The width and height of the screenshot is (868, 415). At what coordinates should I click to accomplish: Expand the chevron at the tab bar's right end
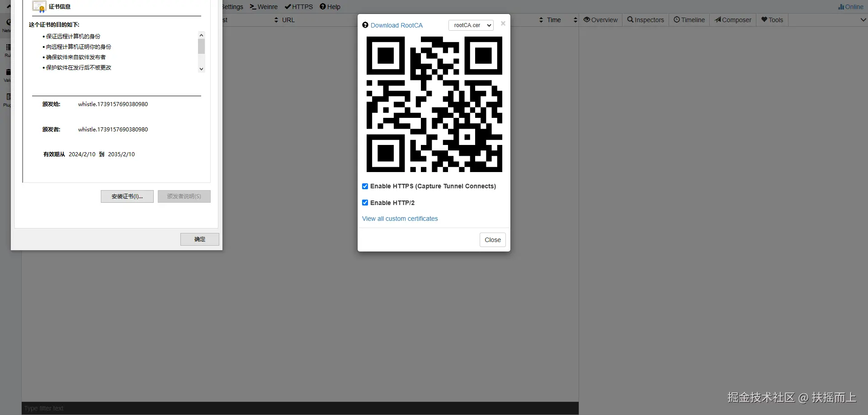[x=863, y=20]
